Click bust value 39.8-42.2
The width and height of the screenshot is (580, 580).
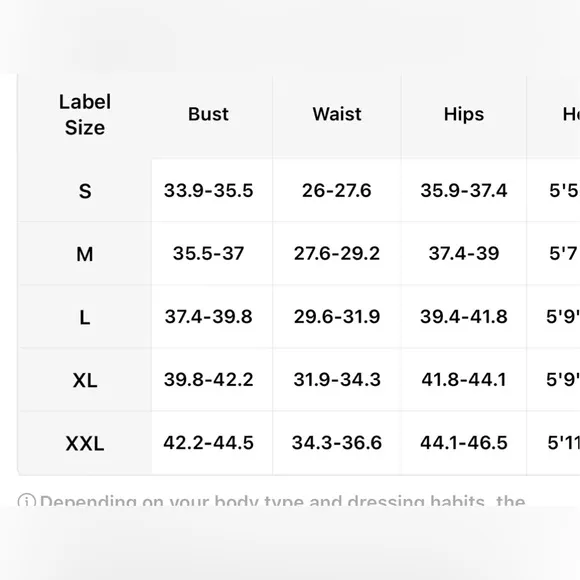click(x=208, y=380)
